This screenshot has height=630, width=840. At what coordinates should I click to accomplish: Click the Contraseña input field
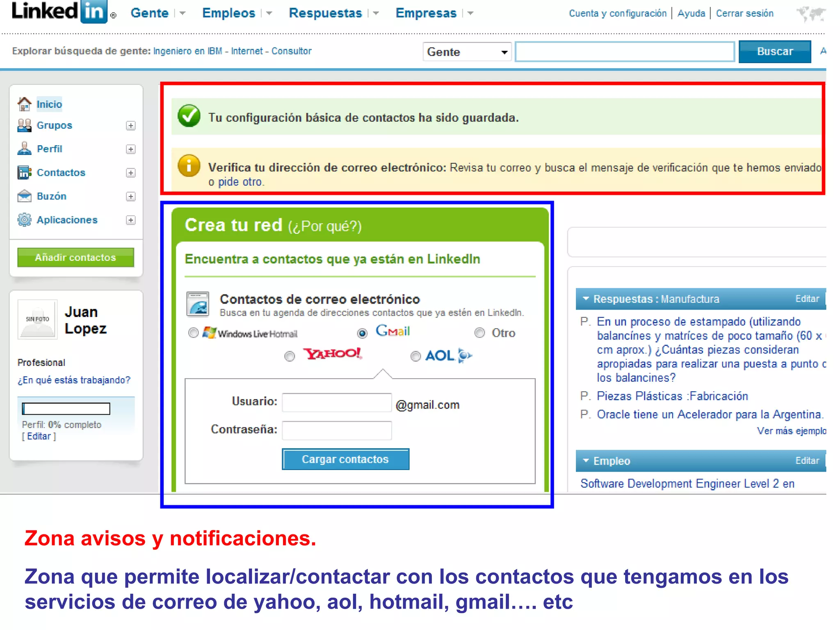[337, 430]
